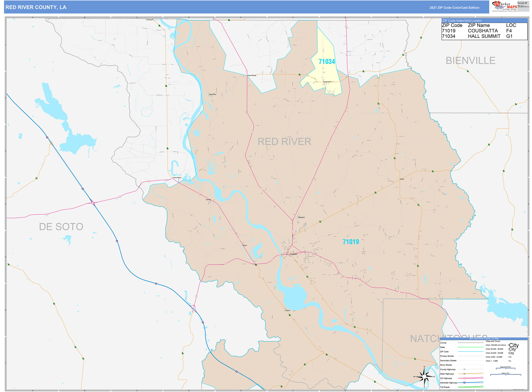This screenshot has width=532, height=392.
Task: Click the 'Martin' place name
Action: (402, 179)
